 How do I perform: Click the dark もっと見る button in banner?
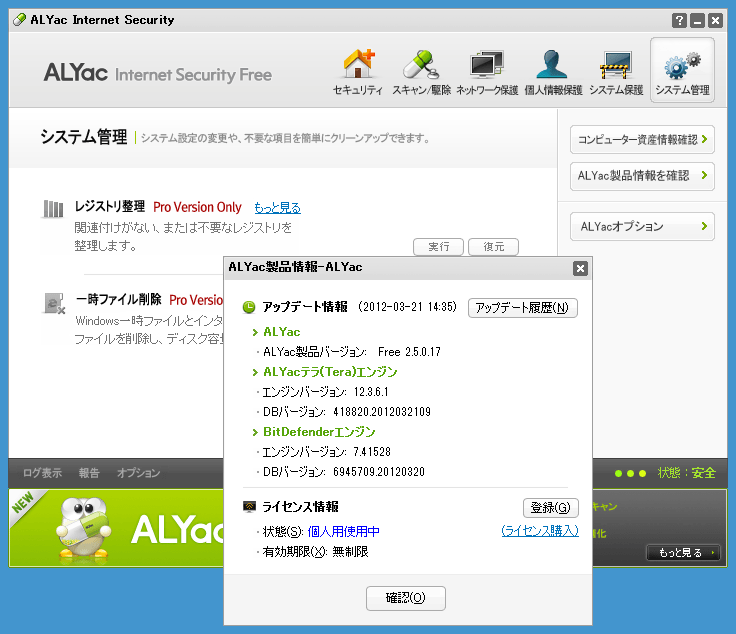point(683,553)
